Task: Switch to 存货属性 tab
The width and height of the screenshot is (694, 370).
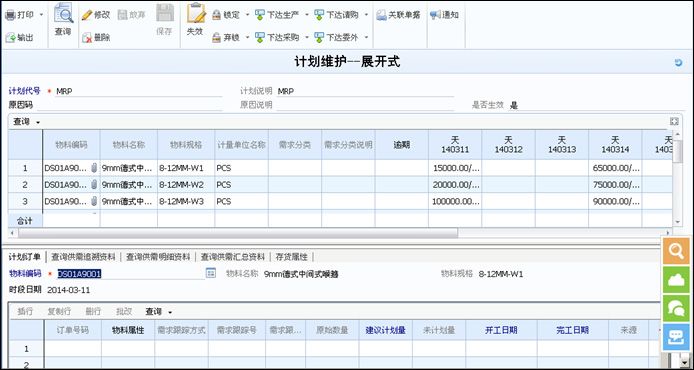Action: (291, 257)
